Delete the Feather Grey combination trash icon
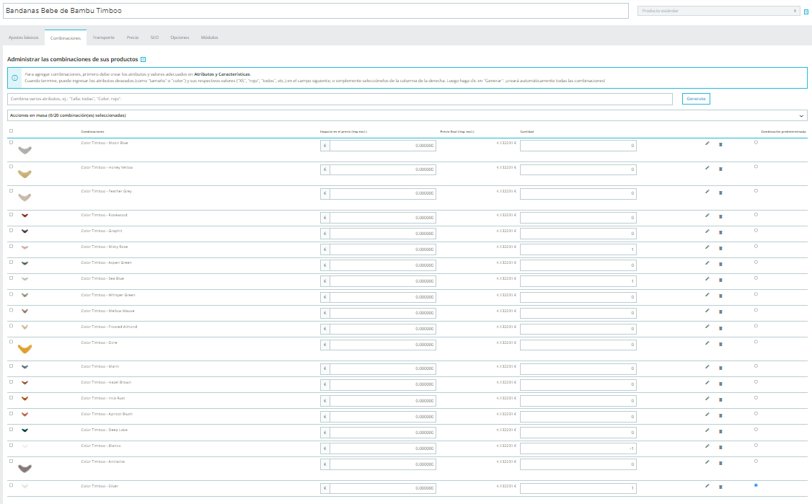 pos(720,193)
